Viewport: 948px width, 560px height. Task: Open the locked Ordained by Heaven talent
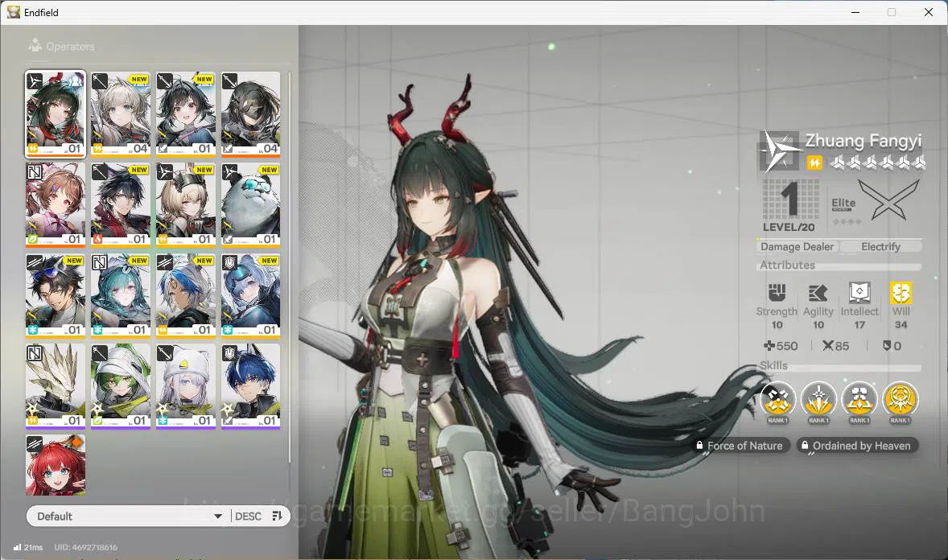point(857,446)
